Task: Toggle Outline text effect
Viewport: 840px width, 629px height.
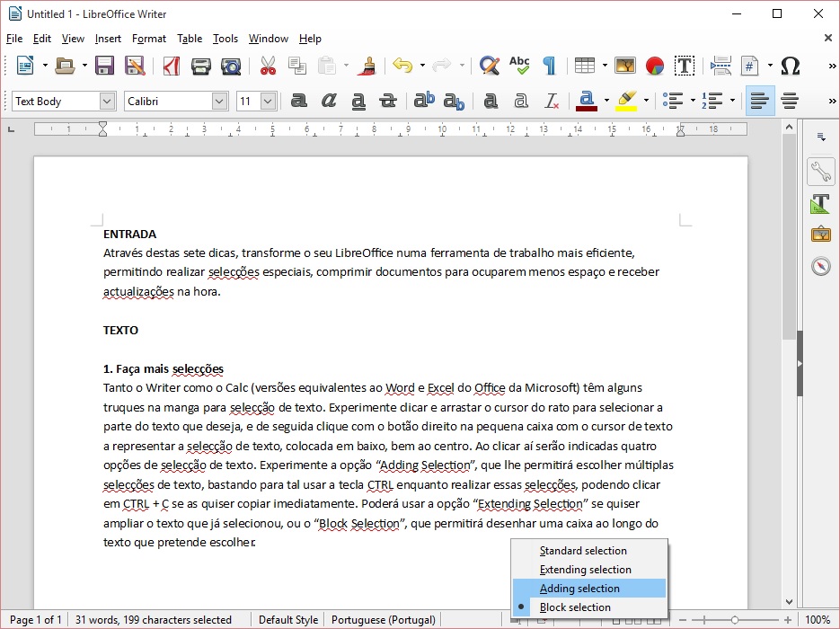Action: pyautogui.click(x=520, y=101)
